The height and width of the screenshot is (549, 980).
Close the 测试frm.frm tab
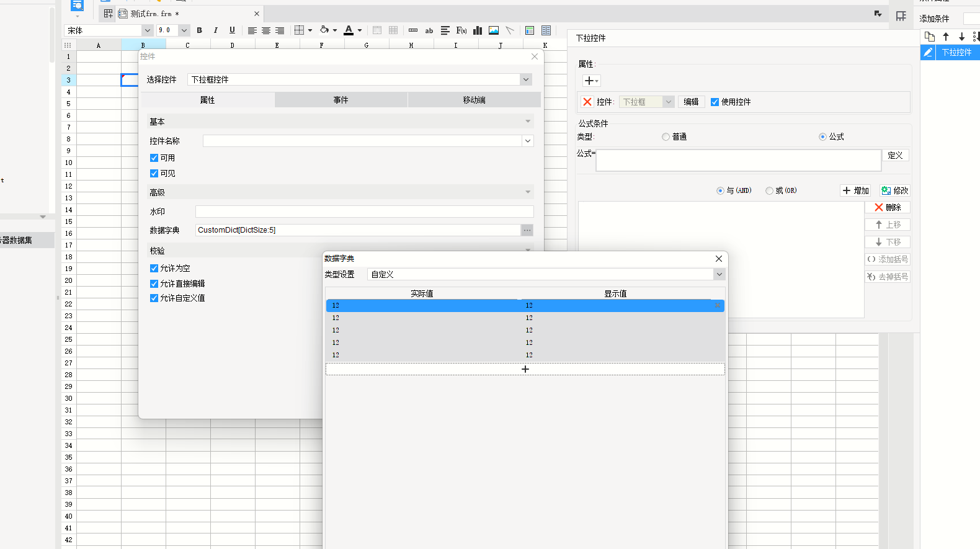257,14
